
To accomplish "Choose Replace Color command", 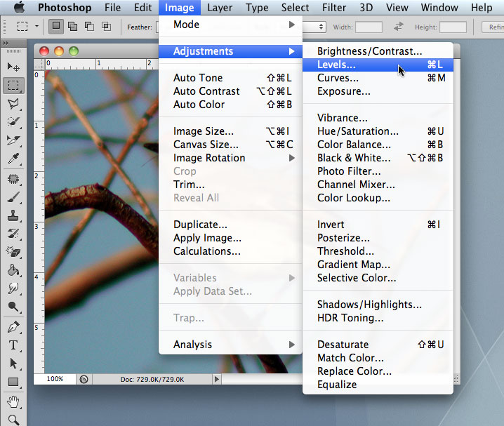I will coord(378,371).
